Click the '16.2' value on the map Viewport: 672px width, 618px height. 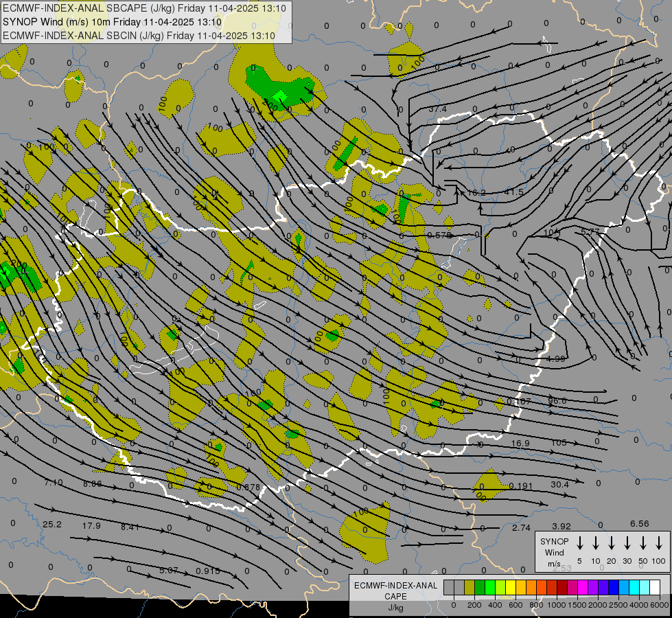(476, 192)
